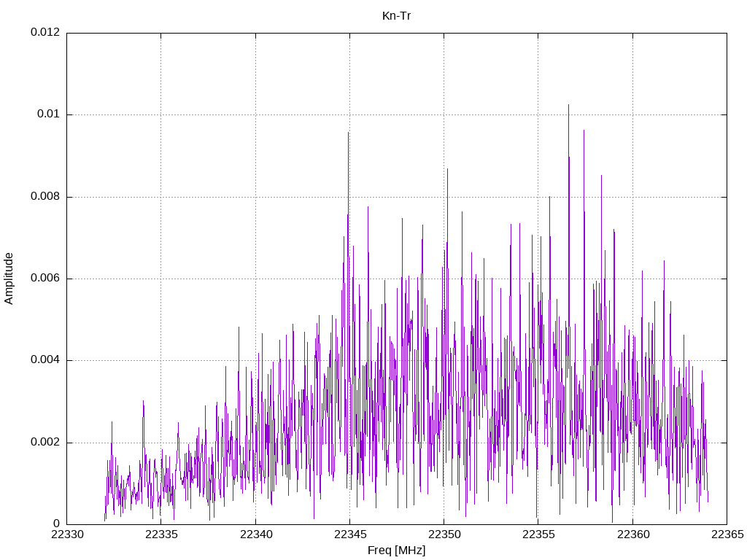Click the x-axis tick label 22365
Screen dimensions: 747x560
(727, 534)
